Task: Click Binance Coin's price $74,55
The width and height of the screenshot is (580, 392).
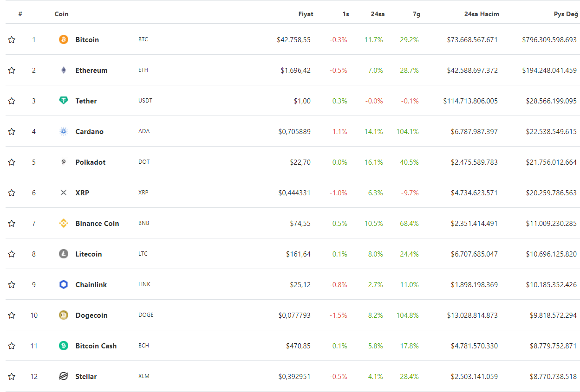Action: pos(300,224)
